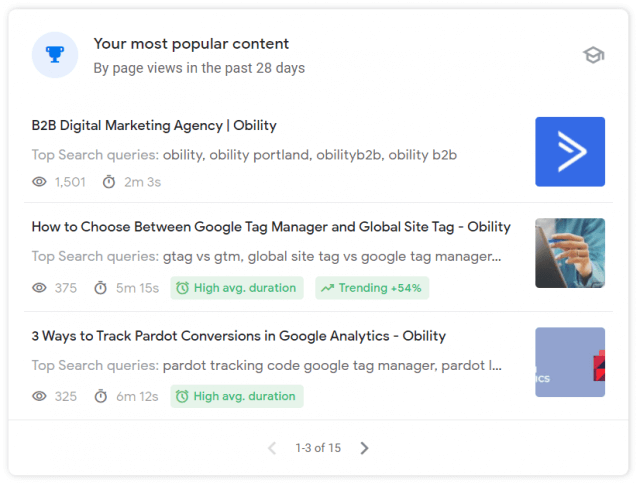640x483 pixels.
Task: Click the stopwatch icon beside 6m 12s
Action: point(100,396)
